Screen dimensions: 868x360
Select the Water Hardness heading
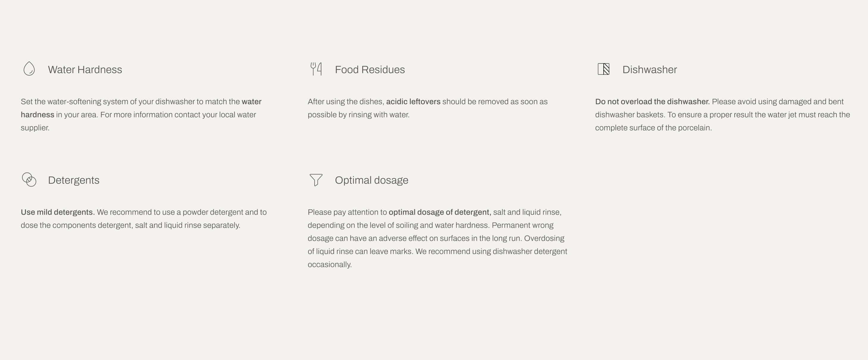click(x=85, y=69)
